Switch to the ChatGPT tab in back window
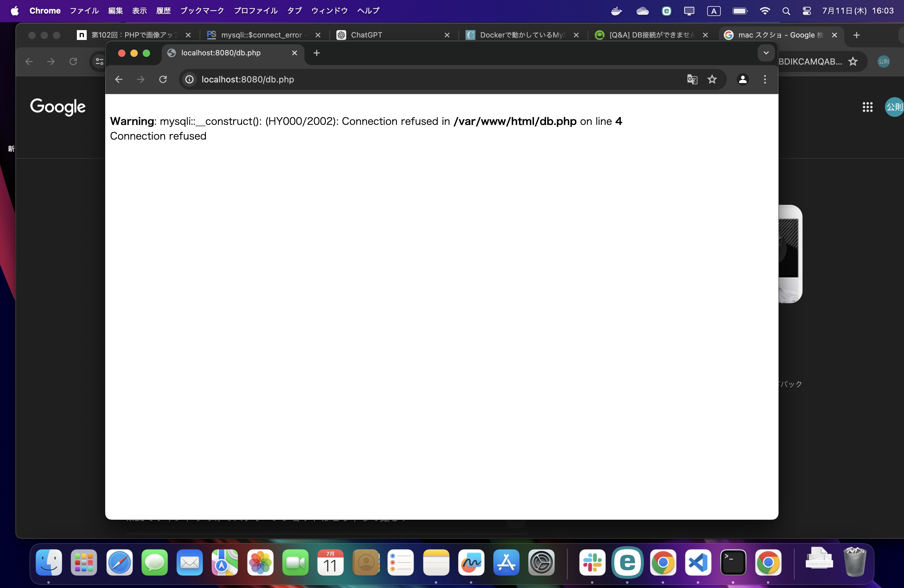 (393, 35)
